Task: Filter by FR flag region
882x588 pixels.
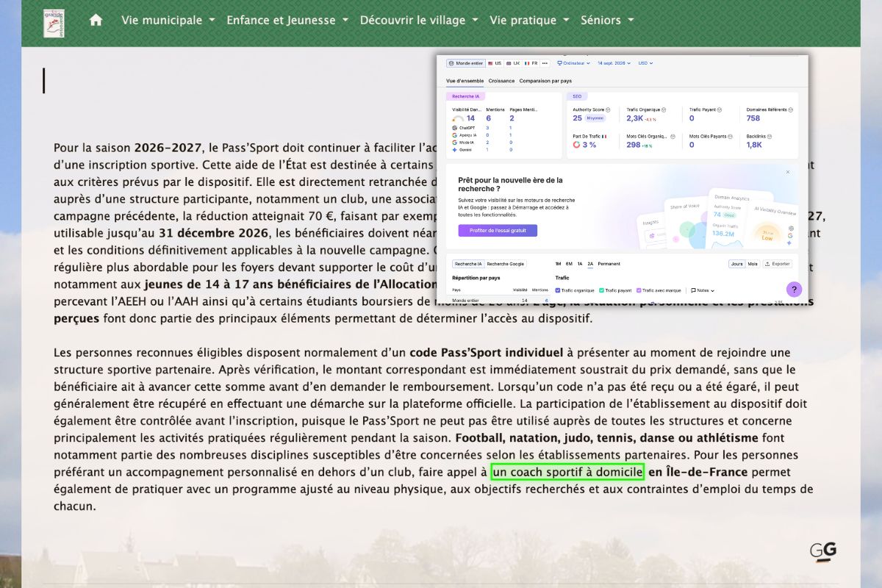Action: click(x=531, y=63)
